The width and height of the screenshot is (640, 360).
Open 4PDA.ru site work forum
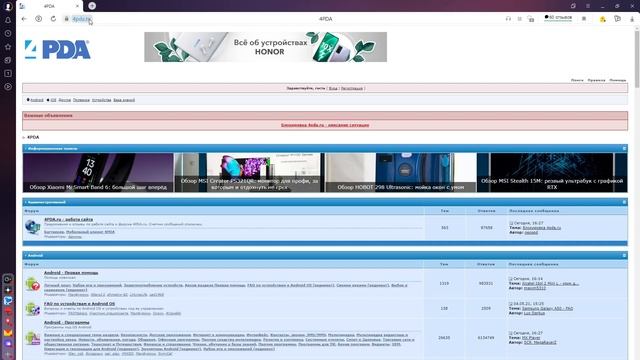[x=69, y=219]
